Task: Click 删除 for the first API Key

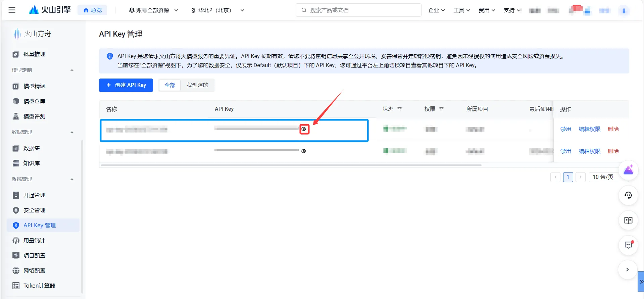Action: [x=613, y=129]
